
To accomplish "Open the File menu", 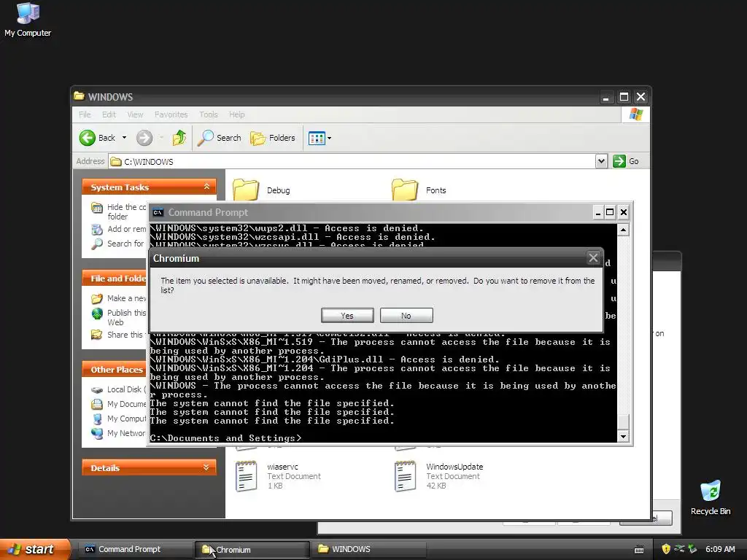I will (x=85, y=114).
